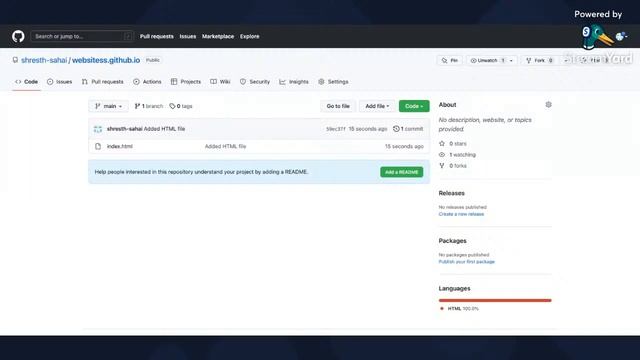Click the index.html file icon
Viewport: 640px width, 360px height.
(98, 146)
